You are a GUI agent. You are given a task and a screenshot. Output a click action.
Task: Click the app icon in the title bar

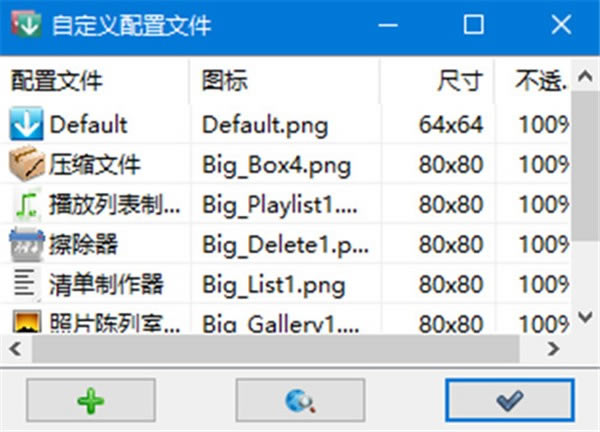pyautogui.click(x=26, y=24)
